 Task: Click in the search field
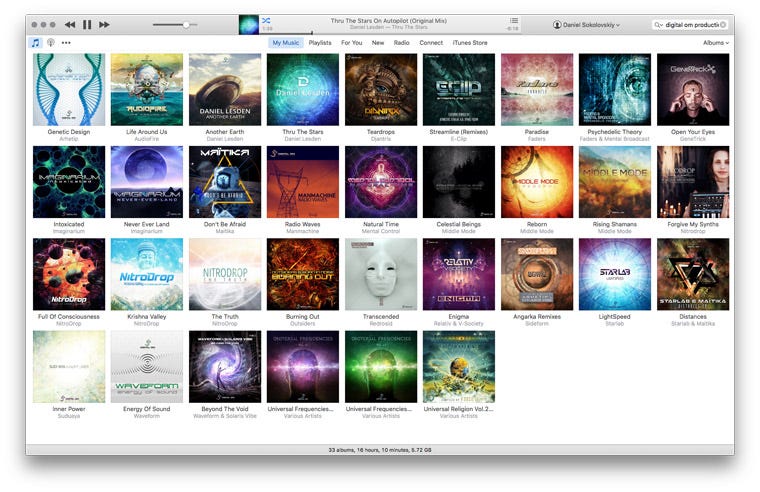point(692,25)
